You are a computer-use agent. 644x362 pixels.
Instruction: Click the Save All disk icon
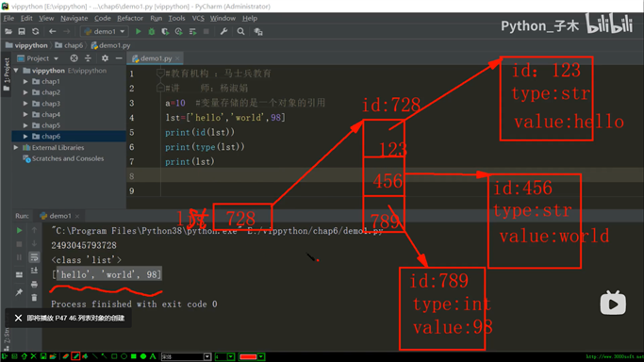(22, 32)
